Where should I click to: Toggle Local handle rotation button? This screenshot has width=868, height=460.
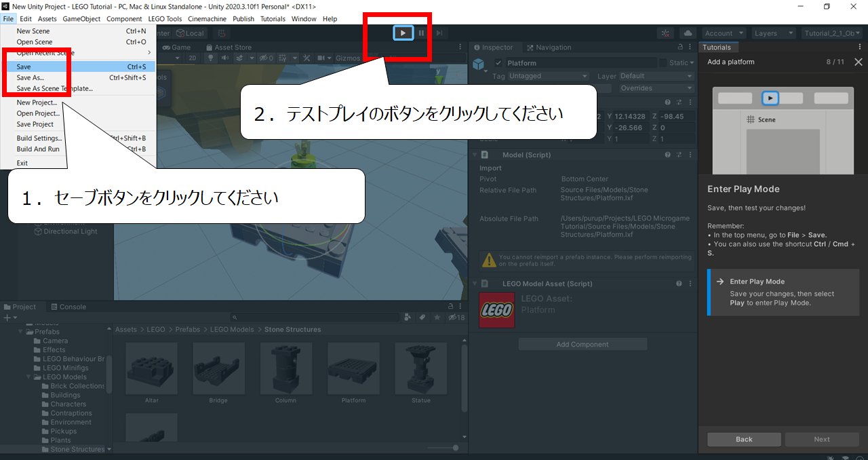(x=190, y=33)
